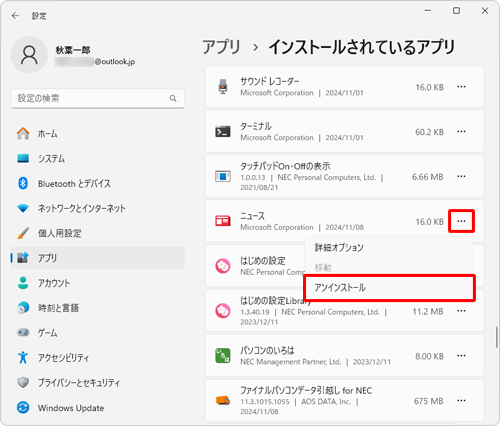Click the ニュース app icon
Screen dimensions: 500x426
[x=223, y=221]
